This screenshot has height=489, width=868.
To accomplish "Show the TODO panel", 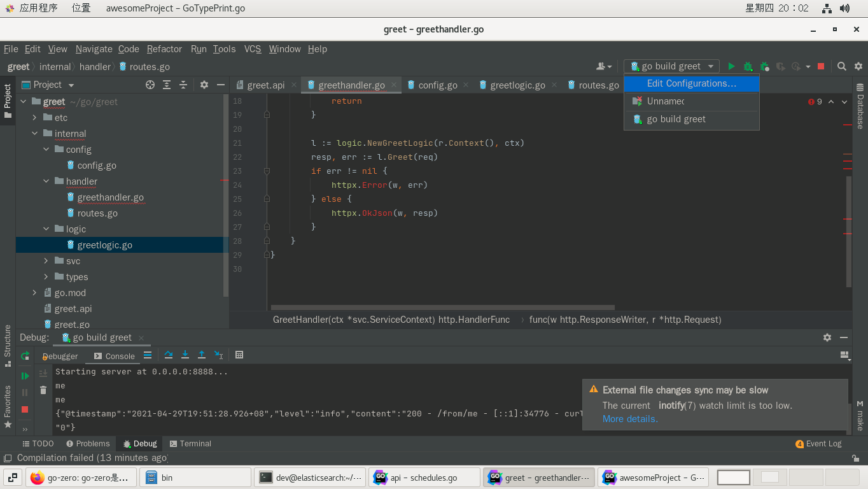I will (x=38, y=443).
